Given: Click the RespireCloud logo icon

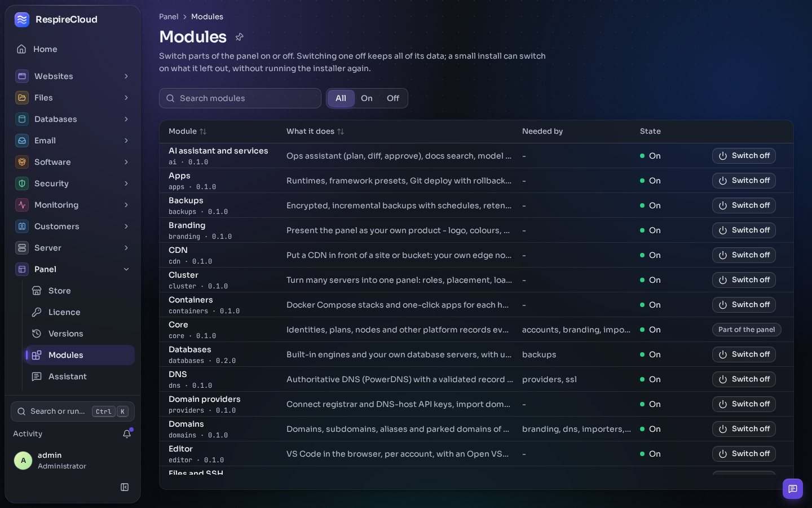Looking at the screenshot, I should point(22,20).
